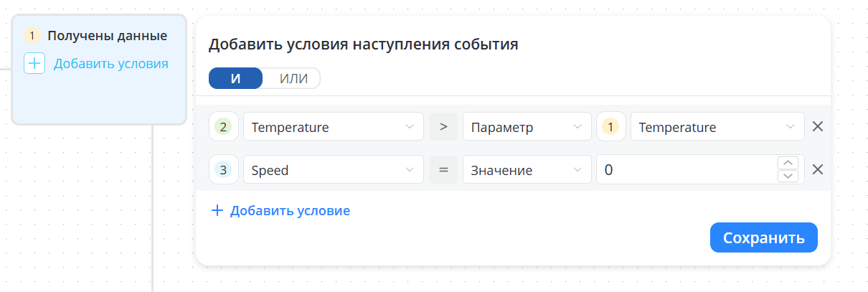868x292 pixels.
Task: Delete the Speed condition row
Action: click(817, 170)
